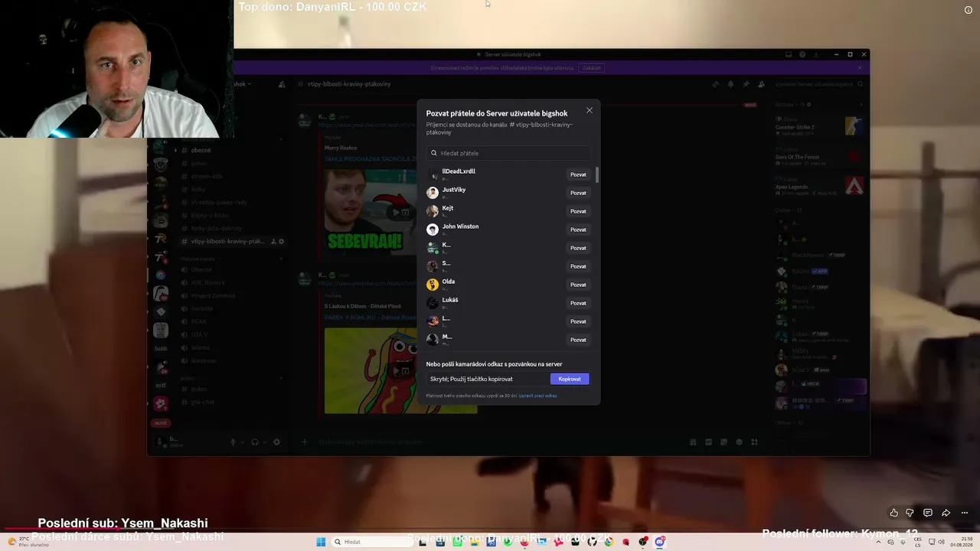Open the gift icon in message bar
The height and width of the screenshot is (551, 980).
(693, 442)
